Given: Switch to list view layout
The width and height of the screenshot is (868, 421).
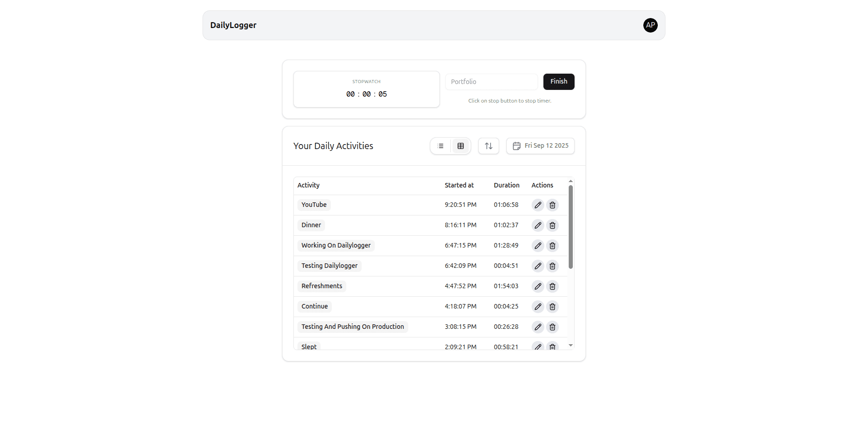Looking at the screenshot, I should [x=441, y=146].
